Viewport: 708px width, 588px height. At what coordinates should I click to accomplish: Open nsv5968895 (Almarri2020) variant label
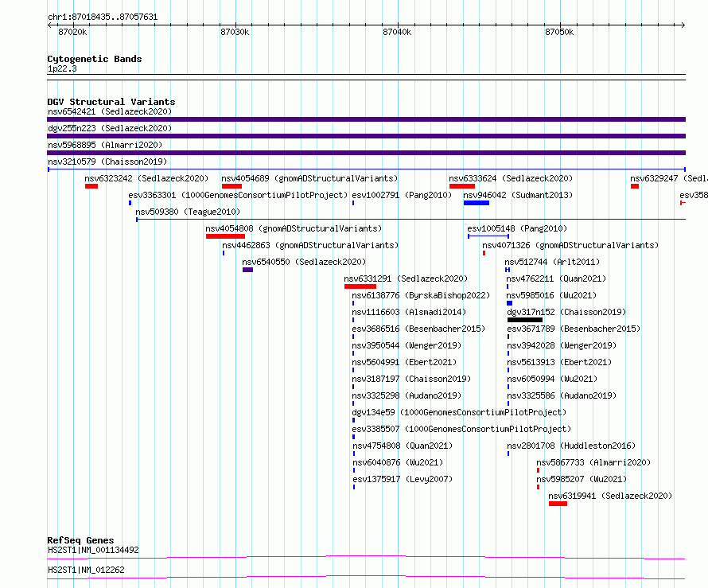point(105,145)
